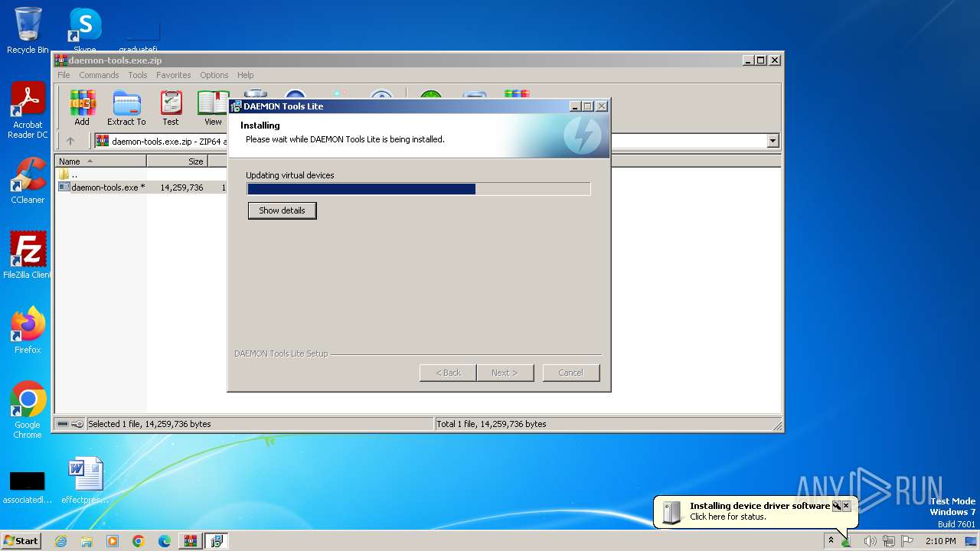
Task: Open Chrome from the taskbar
Action: click(x=139, y=541)
